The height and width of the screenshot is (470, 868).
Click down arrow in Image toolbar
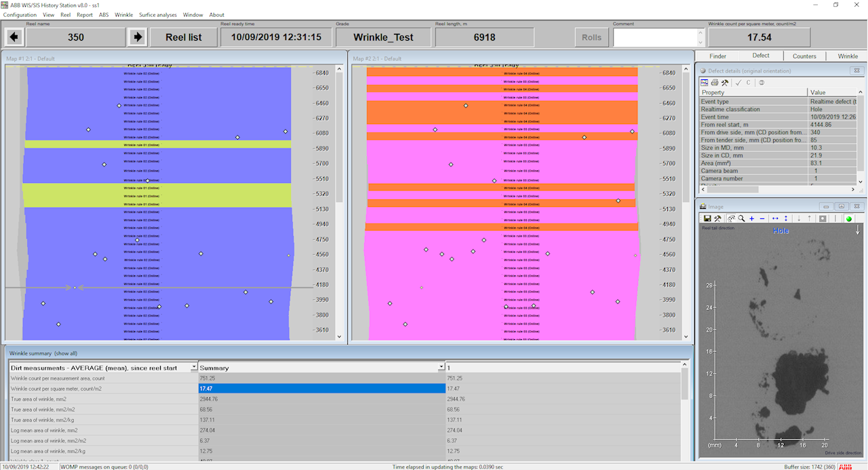point(799,218)
